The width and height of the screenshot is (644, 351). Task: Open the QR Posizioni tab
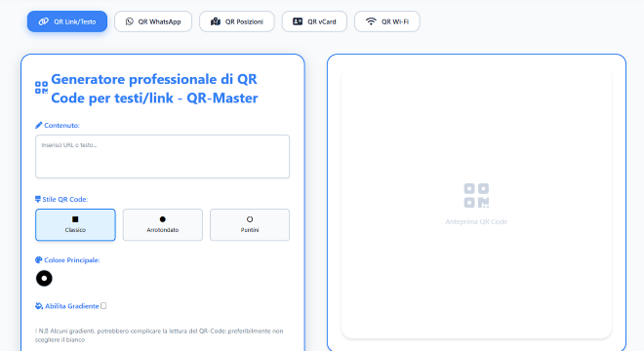pyautogui.click(x=237, y=21)
